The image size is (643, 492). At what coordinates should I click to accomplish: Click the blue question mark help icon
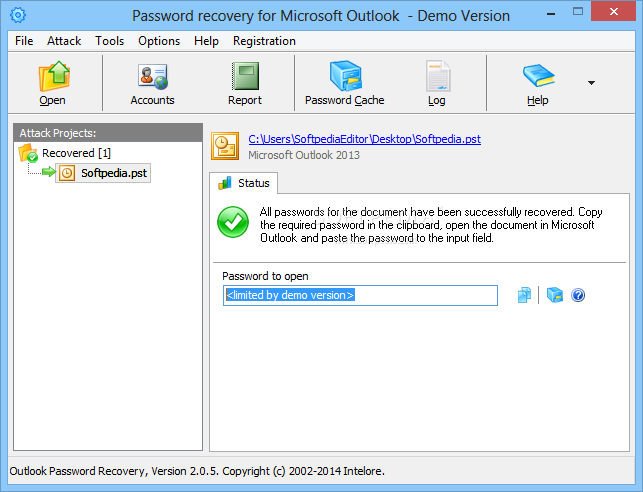pyautogui.click(x=578, y=295)
